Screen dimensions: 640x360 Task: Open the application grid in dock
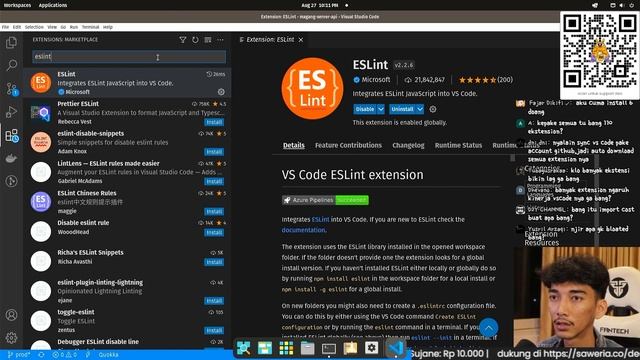[x=286, y=348]
